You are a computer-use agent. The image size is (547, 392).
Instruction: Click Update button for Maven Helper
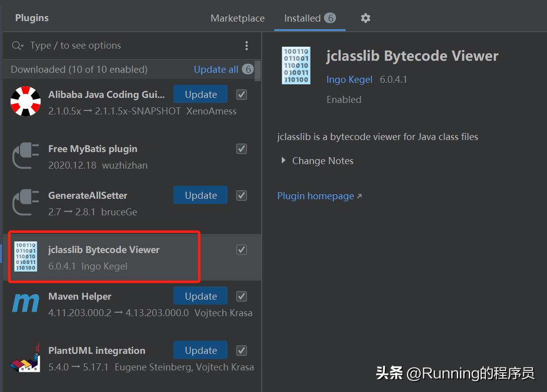(x=200, y=296)
